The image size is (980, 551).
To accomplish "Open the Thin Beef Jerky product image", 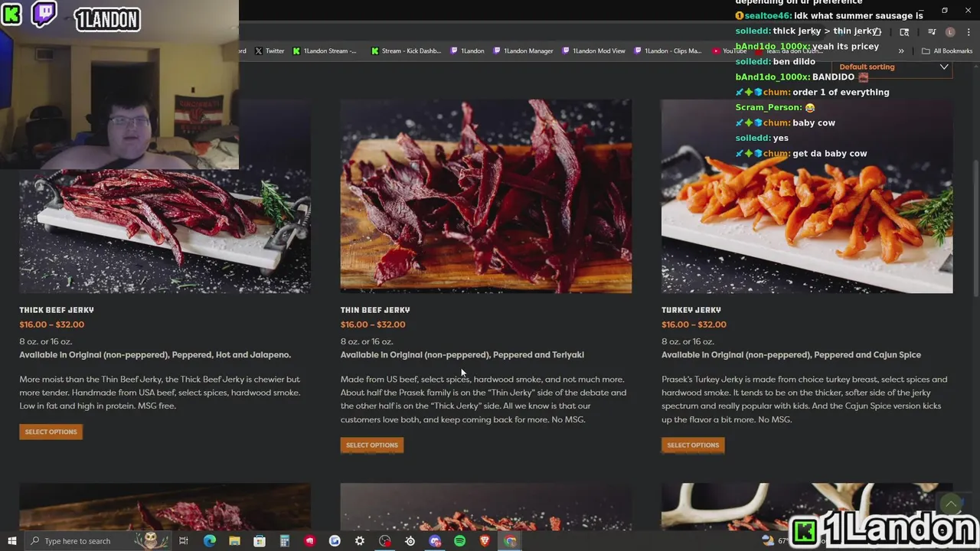I will [x=486, y=196].
